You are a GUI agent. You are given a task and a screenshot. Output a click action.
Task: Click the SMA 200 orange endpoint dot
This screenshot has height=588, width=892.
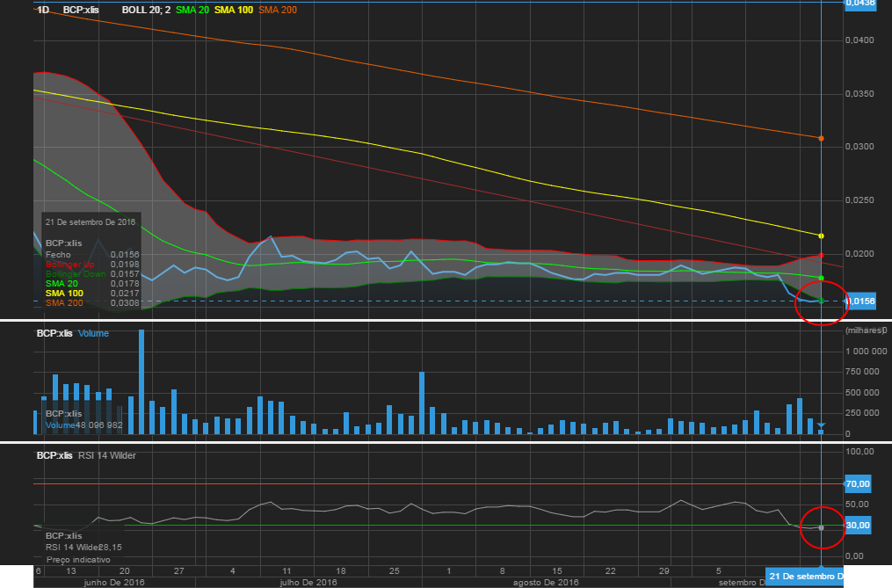click(821, 138)
